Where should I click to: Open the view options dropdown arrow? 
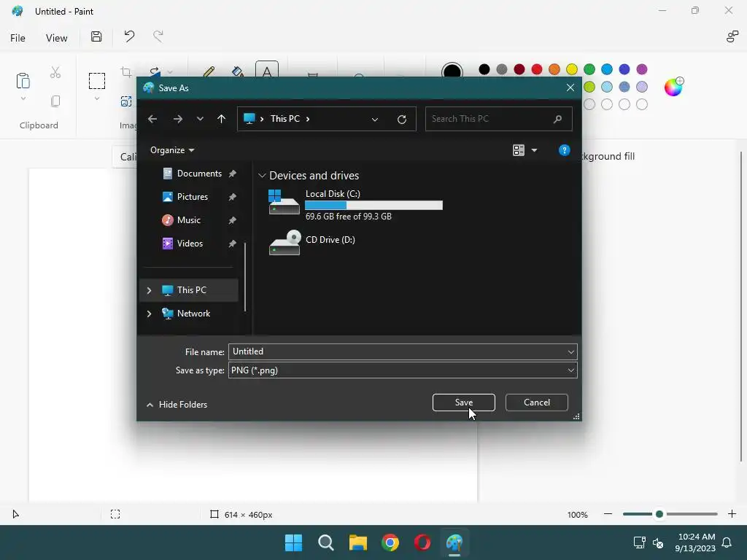534,150
